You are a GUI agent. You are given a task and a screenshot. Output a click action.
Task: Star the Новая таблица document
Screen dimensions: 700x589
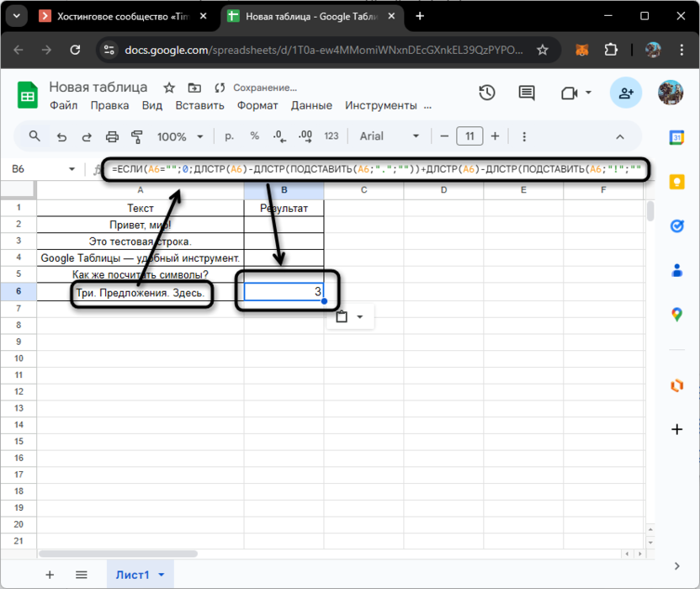pyautogui.click(x=169, y=88)
